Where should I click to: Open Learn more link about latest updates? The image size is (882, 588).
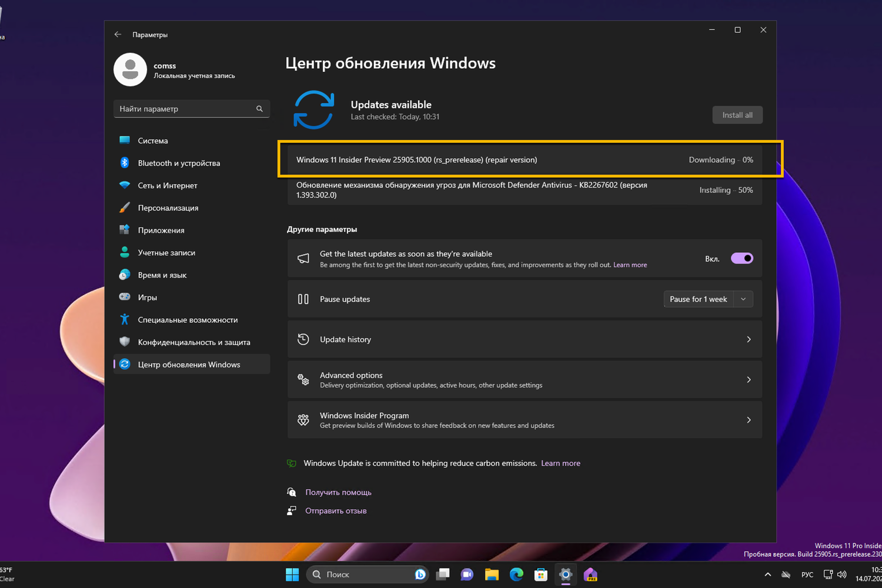click(x=630, y=265)
